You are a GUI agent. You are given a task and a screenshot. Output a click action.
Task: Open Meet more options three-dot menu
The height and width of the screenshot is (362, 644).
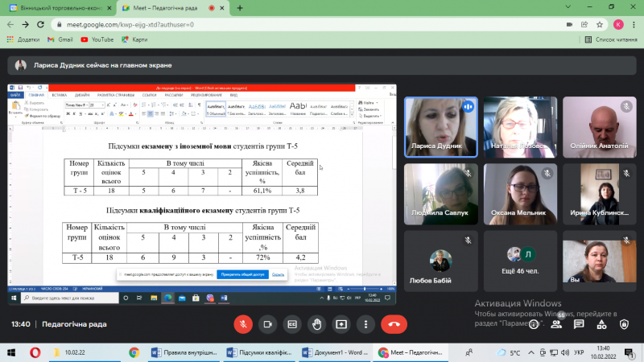(x=365, y=324)
